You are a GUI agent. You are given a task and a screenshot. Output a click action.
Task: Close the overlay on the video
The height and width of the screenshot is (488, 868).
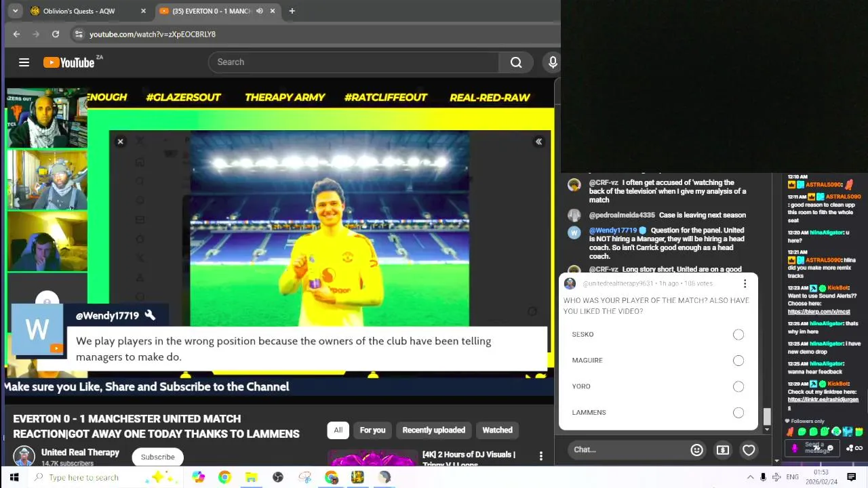120,142
